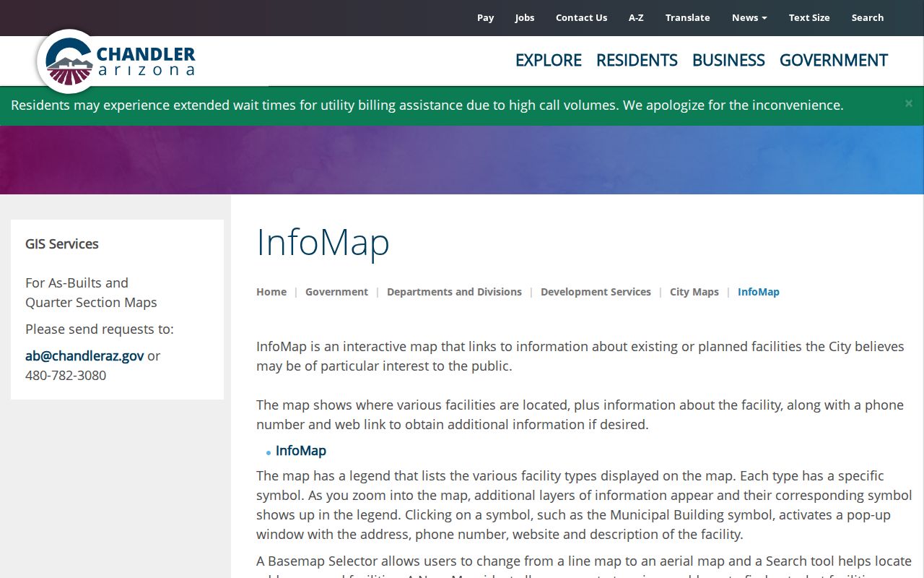Click the utility billing wait times notice text
Screen dimensions: 924x578
click(x=427, y=105)
